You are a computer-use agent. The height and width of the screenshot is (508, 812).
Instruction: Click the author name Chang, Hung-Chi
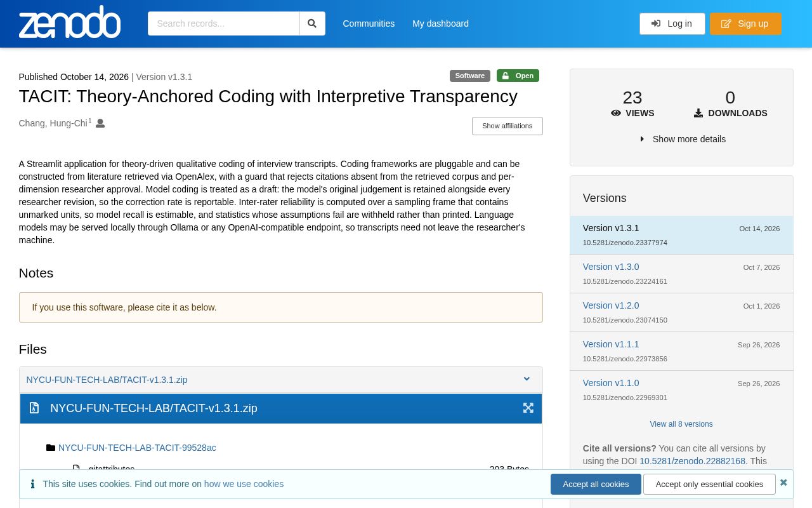53,123
